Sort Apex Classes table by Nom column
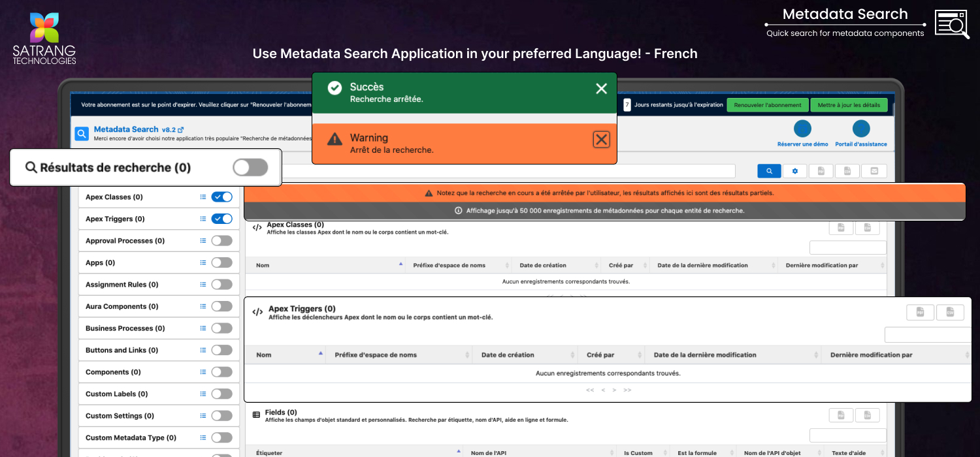This screenshot has width=980, height=457. click(325, 266)
